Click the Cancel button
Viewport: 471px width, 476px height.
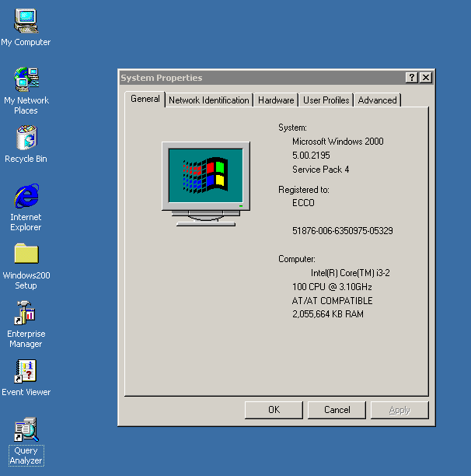[x=337, y=410]
